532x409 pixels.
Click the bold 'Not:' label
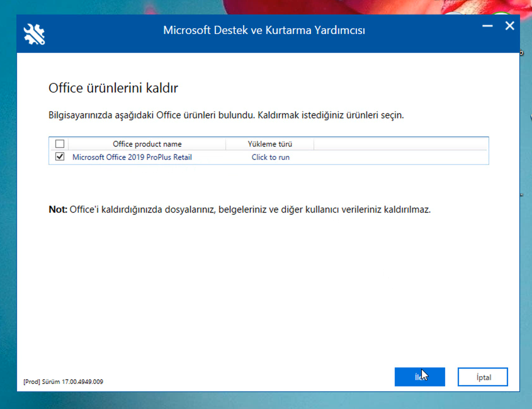57,210
